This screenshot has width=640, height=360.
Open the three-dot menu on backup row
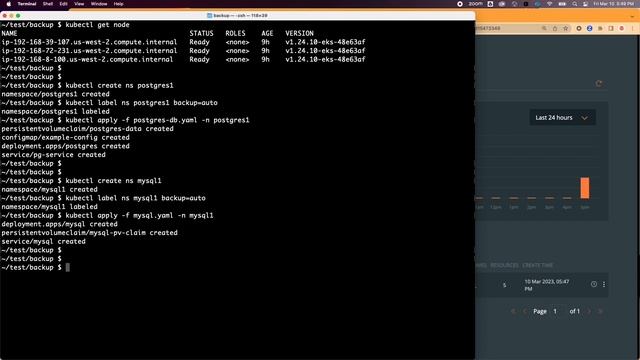[x=604, y=284]
